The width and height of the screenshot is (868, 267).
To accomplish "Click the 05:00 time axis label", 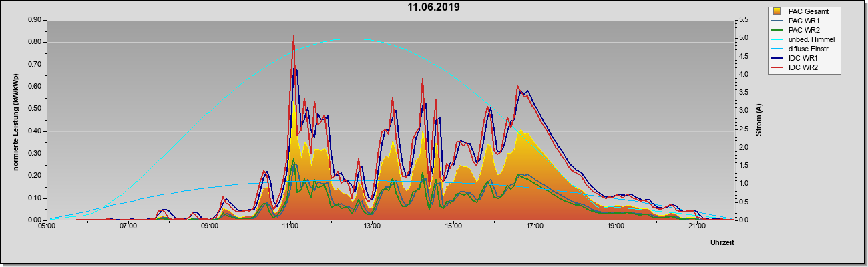I will pyautogui.click(x=47, y=226).
